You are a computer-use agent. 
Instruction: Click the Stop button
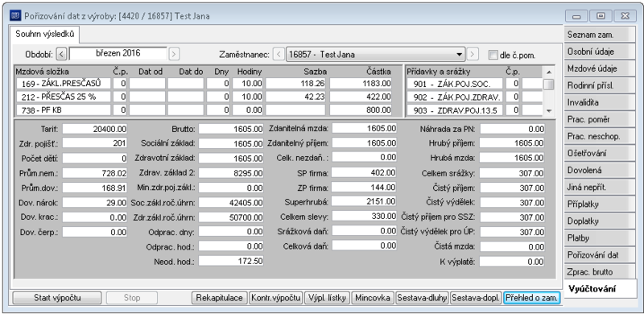(132, 298)
